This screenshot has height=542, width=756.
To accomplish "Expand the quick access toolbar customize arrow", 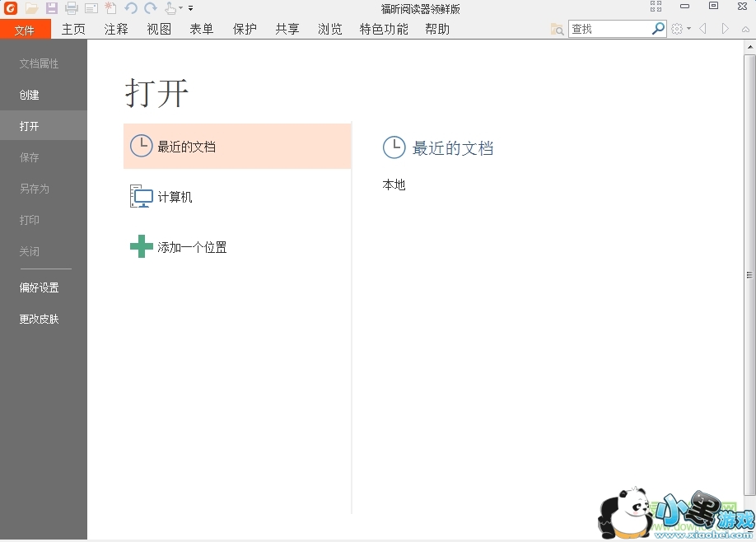I will pyautogui.click(x=191, y=9).
